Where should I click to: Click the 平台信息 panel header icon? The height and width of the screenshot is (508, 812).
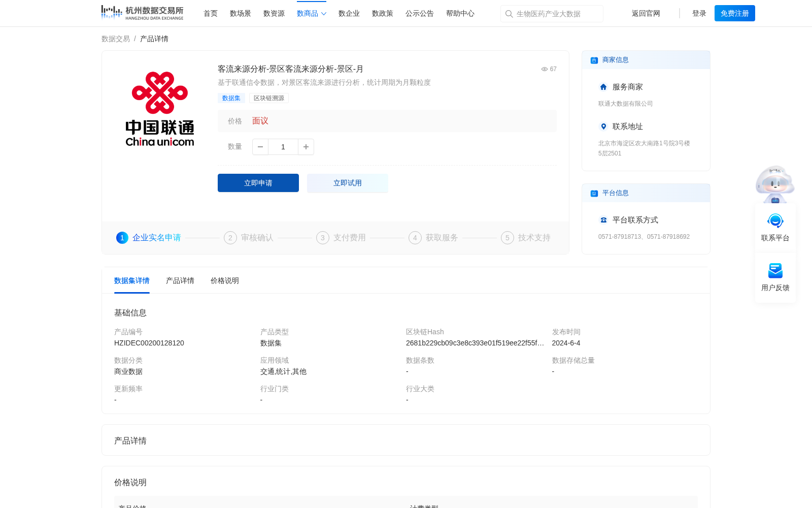tap(594, 194)
